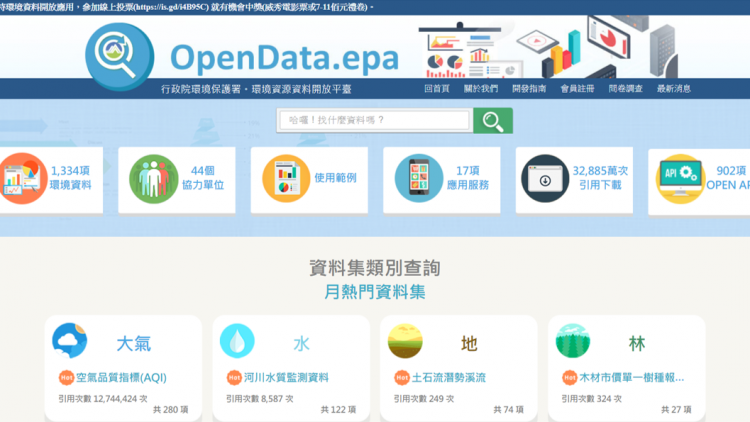
Task: Click 引用次數 12,744,424 次 text
Action: [x=103, y=399]
